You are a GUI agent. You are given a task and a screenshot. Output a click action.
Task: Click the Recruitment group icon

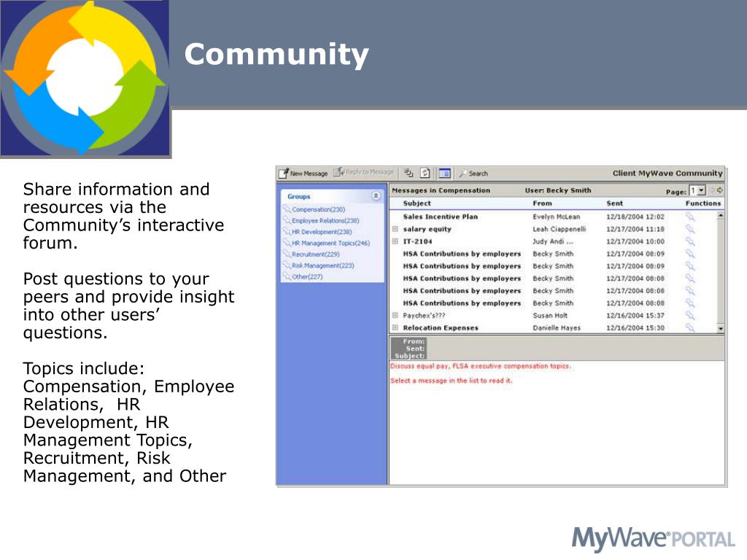tap(287, 254)
